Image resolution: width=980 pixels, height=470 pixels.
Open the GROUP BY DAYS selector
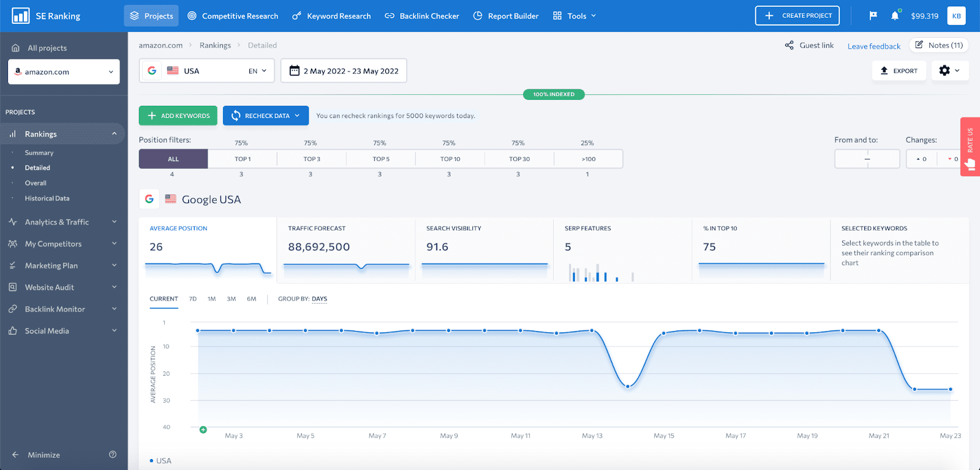[319, 299]
